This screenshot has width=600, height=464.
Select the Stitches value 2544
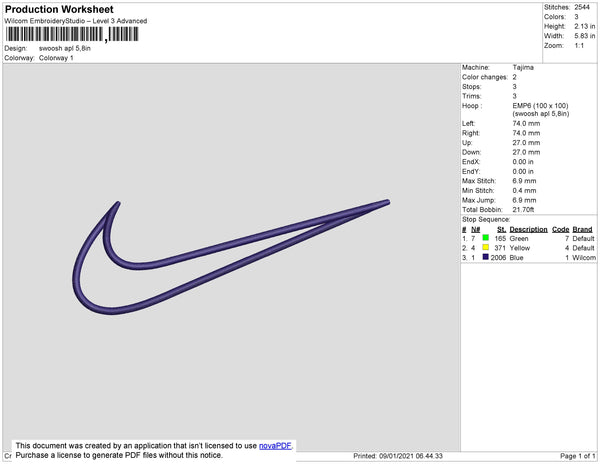tap(582, 7)
